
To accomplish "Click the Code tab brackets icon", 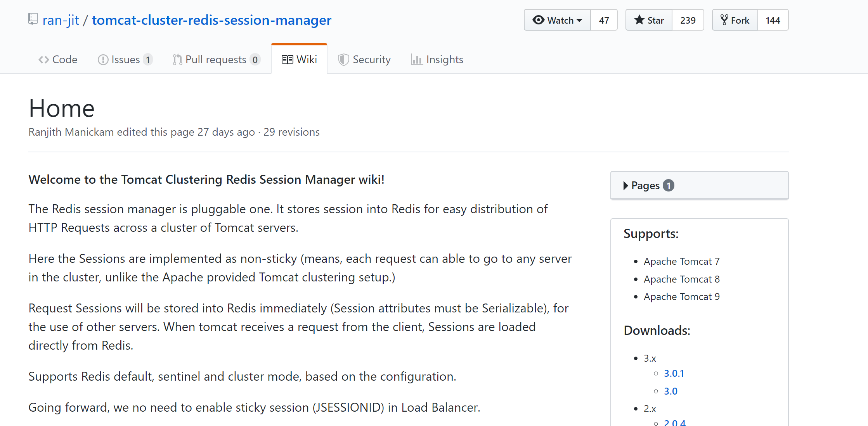I will click(x=43, y=60).
